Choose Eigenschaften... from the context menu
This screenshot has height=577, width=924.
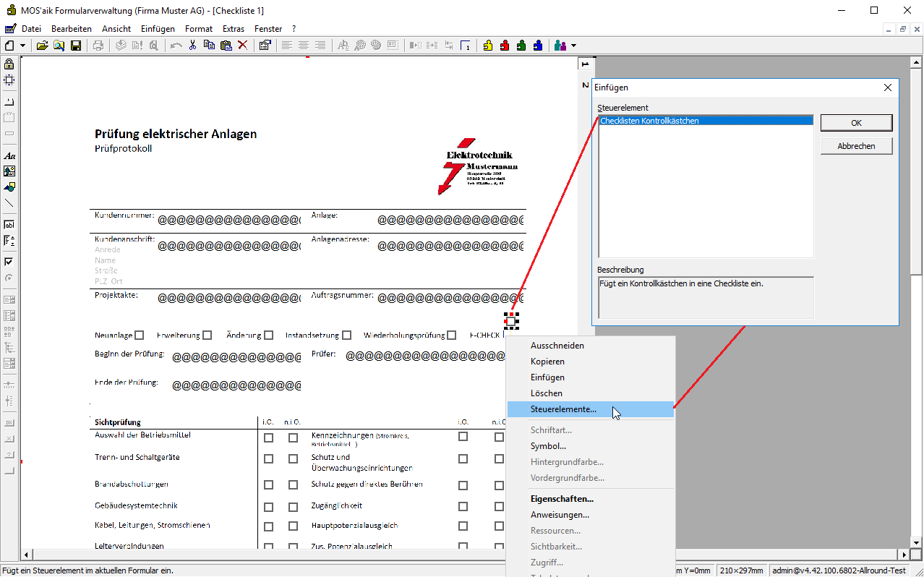coord(562,499)
